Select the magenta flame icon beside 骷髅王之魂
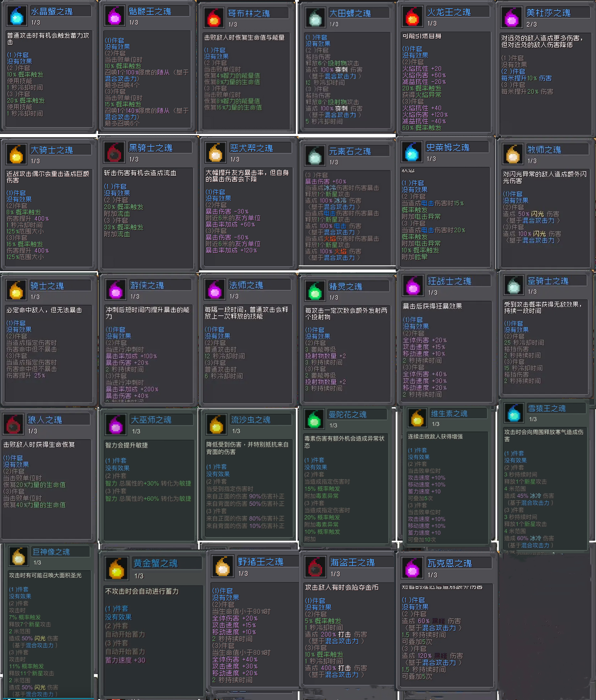 pos(114,16)
